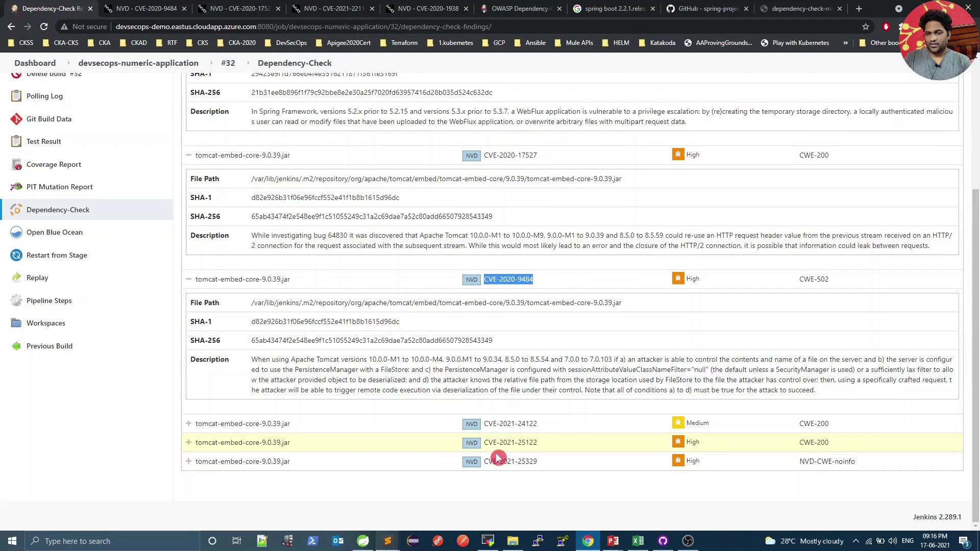The width and height of the screenshot is (980, 551).
Task: Bookmark this page with the star icon
Action: point(866,27)
